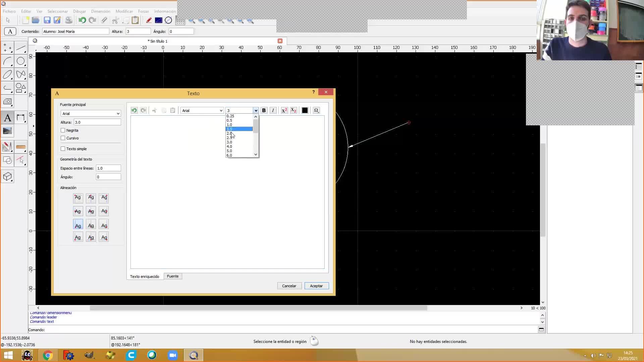Insert special character omega icon

[316, 110]
